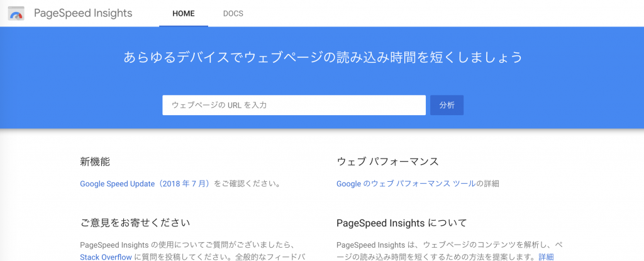
Task: Open the Google Speed Update（2018 年 7 月）link
Action: [x=145, y=184]
